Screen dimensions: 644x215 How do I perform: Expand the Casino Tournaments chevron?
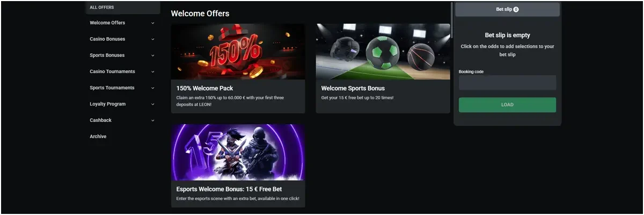[153, 71]
